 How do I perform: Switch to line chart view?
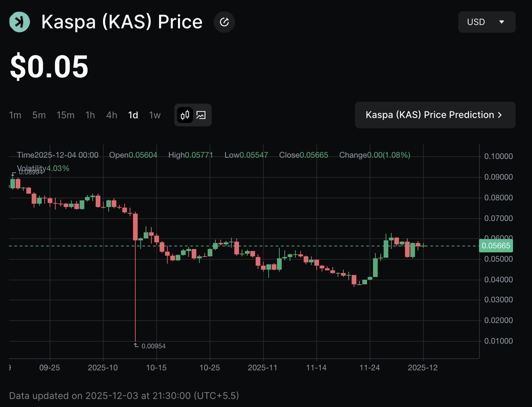click(x=201, y=115)
